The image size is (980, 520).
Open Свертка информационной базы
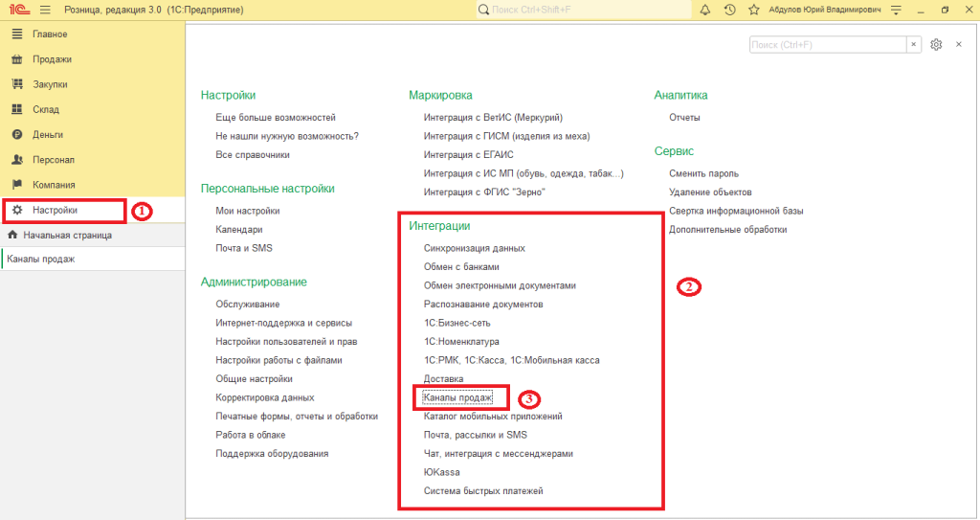[x=736, y=211]
